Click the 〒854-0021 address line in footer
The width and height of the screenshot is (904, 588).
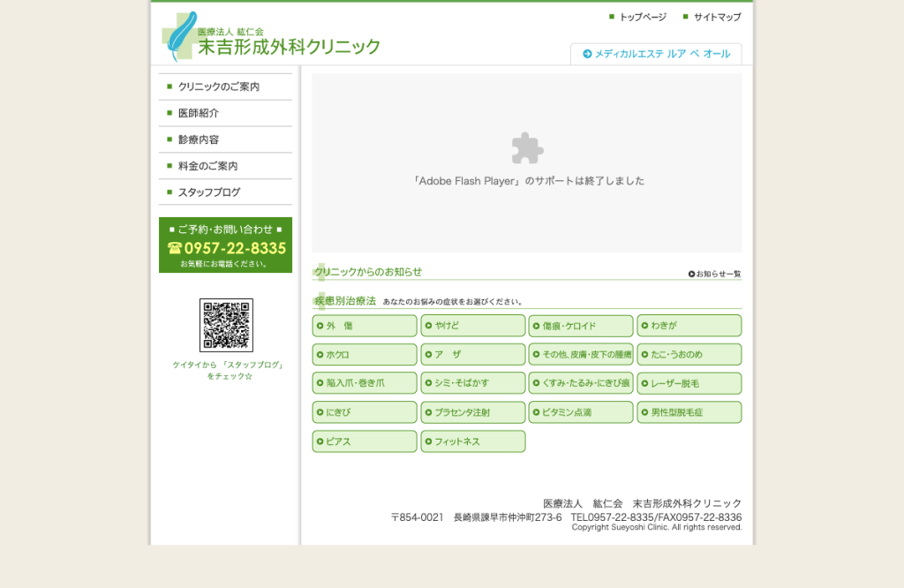pos(566,517)
